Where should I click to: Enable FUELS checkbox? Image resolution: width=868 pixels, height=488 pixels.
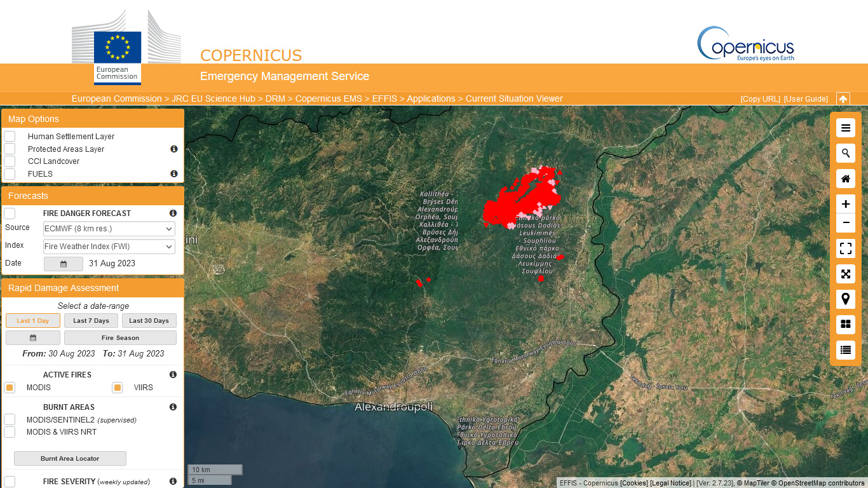(x=10, y=174)
